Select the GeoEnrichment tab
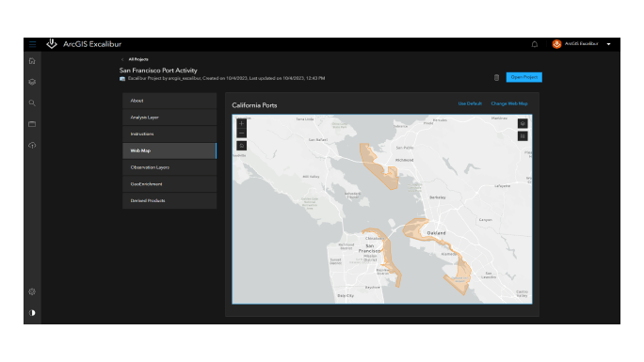Image resolution: width=644 pixels, height=362 pixels. pyautogui.click(x=169, y=184)
